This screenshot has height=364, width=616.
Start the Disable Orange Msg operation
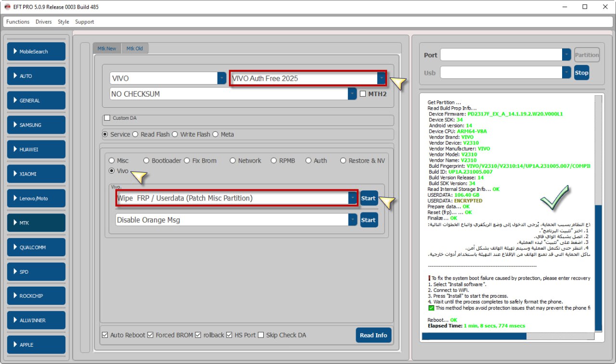tap(369, 220)
